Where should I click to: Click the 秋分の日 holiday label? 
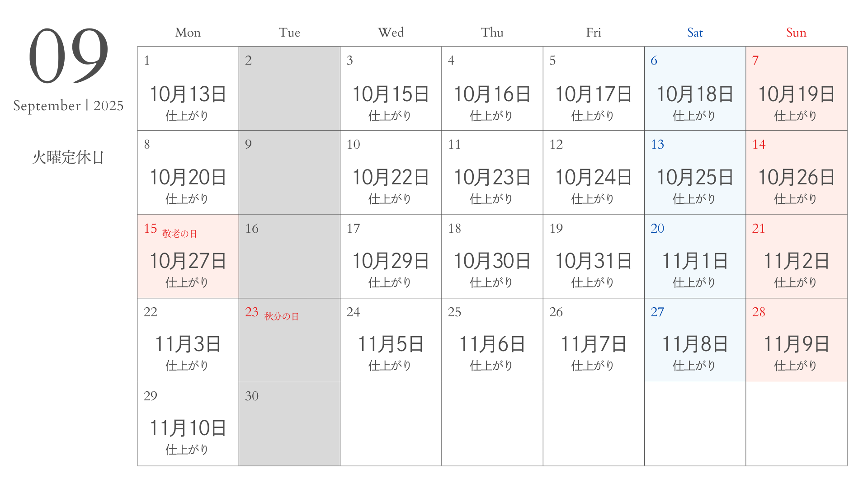[281, 316]
